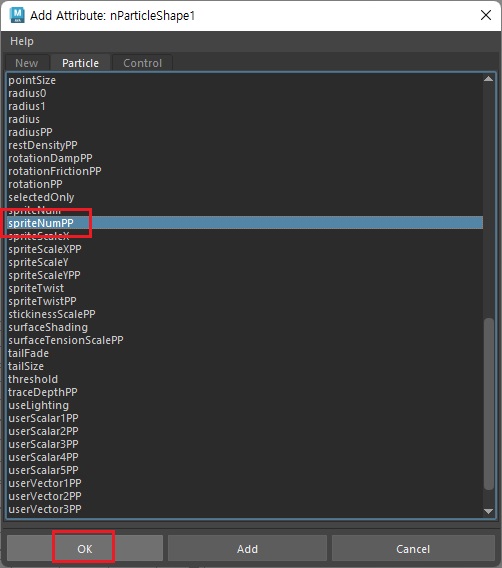Select tailSize attribute
Viewport: 502px width, 568px height.
pos(245,366)
